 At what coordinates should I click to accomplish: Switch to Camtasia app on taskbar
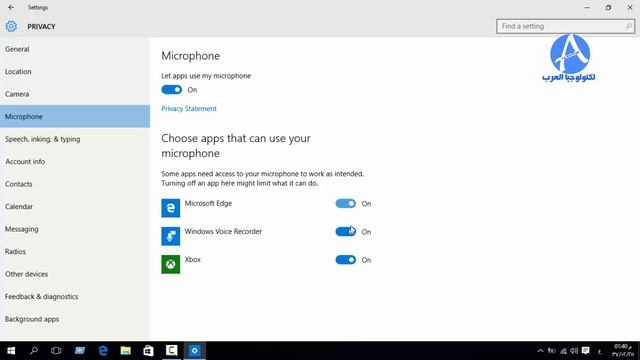pos(171,351)
